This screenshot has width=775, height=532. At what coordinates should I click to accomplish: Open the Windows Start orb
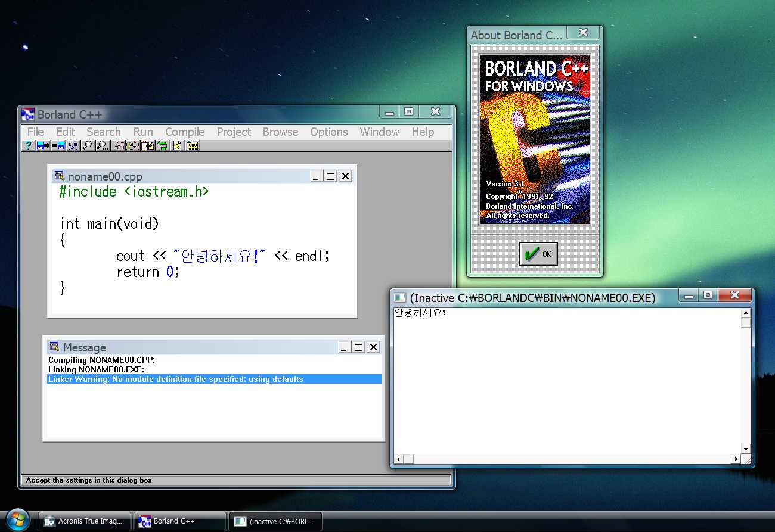[x=17, y=520]
